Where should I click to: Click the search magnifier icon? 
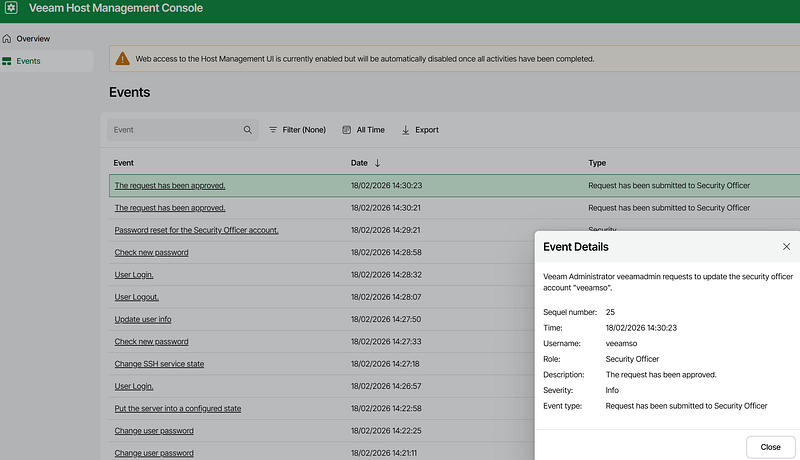point(248,130)
